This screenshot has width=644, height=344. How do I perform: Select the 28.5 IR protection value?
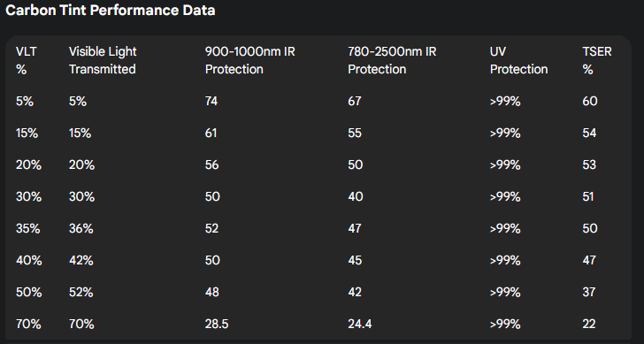point(217,324)
